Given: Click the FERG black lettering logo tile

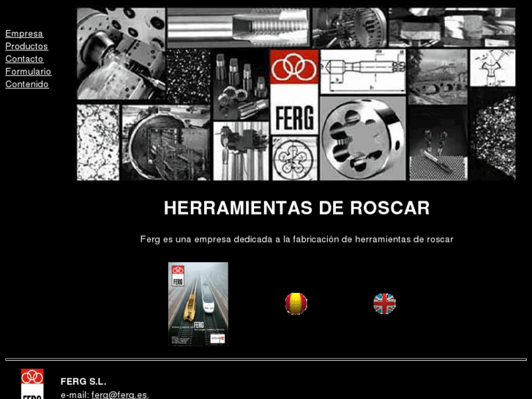Looking at the screenshot, I should click(294, 109).
